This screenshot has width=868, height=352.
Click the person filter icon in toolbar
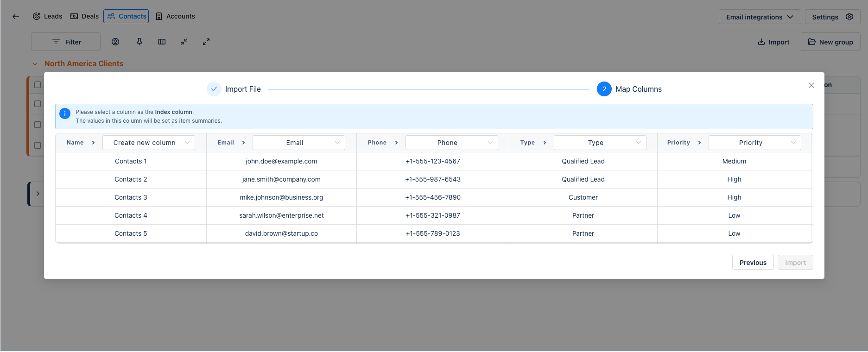tap(115, 42)
